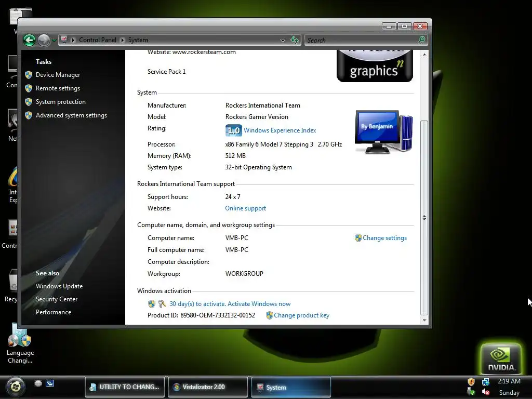Open Windows Update under See also

pos(59,286)
